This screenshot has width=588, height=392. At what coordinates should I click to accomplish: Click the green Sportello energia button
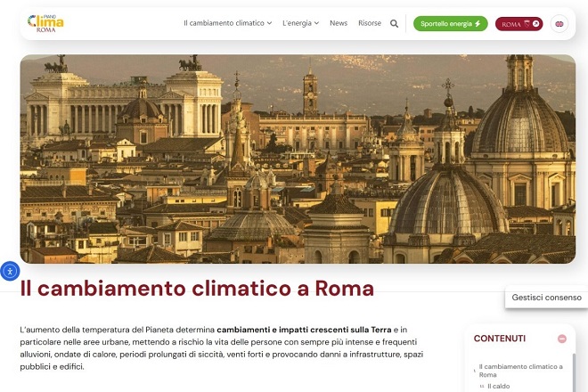451,24
